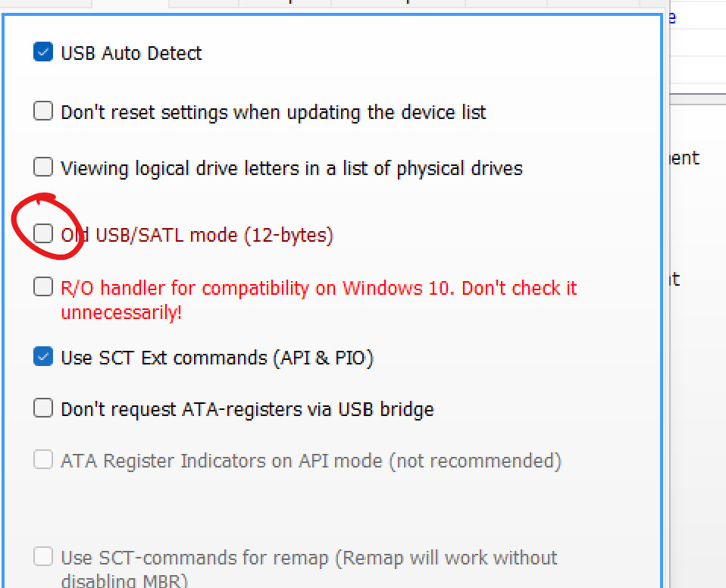The width and height of the screenshot is (726, 588).
Task: Click the Don't reset settings label text
Action: click(x=273, y=113)
